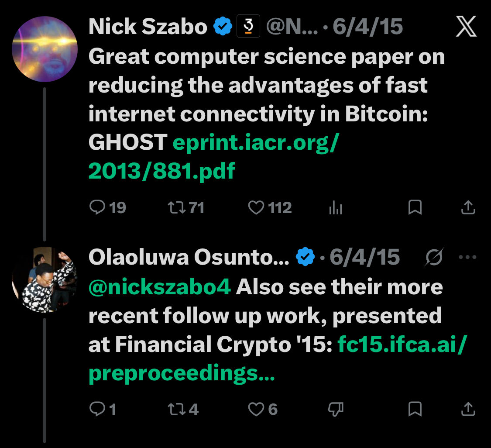Share Nick Szabo's tweet
491x448 pixels.
(x=468, y=208)
